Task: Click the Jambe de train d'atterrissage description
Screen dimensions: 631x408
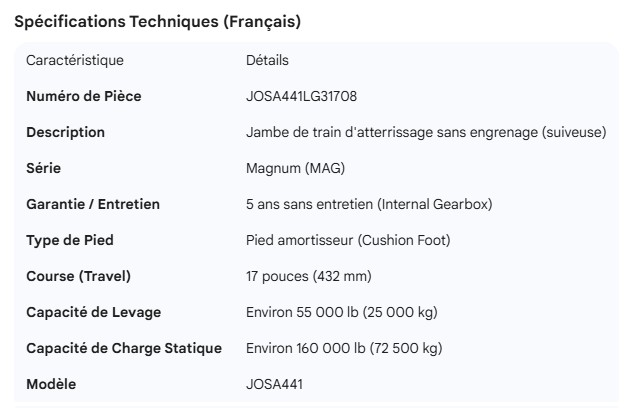Action: coord(426,132)
